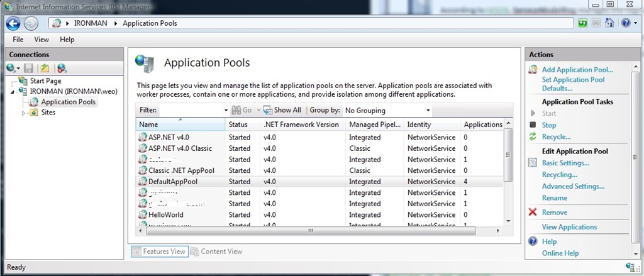Click the green Refresh page icon
This screenshot has height=276, width=644.
[x=582, y=23]
